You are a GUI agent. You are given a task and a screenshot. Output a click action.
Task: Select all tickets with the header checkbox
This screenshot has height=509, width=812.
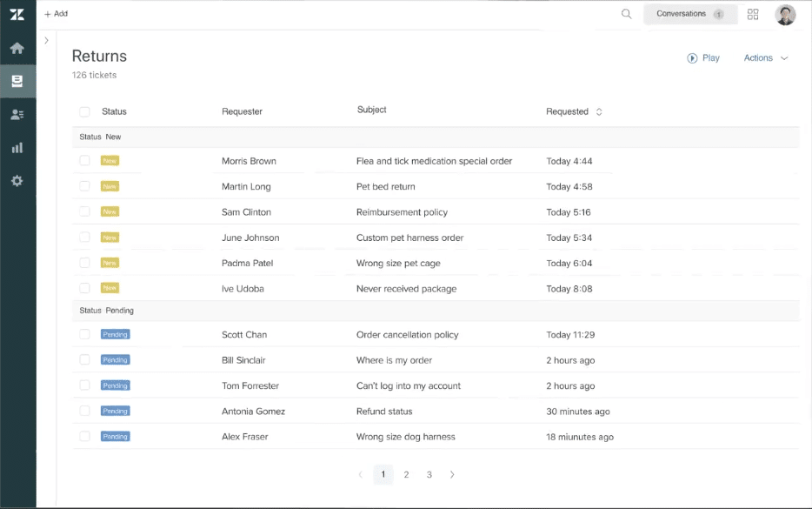pos(84,111)
